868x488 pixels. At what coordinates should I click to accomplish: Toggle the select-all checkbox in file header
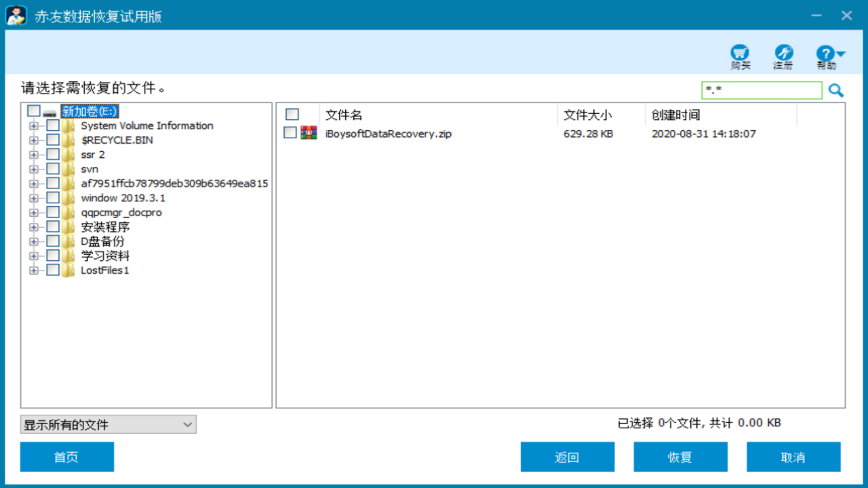click(292, 115)
